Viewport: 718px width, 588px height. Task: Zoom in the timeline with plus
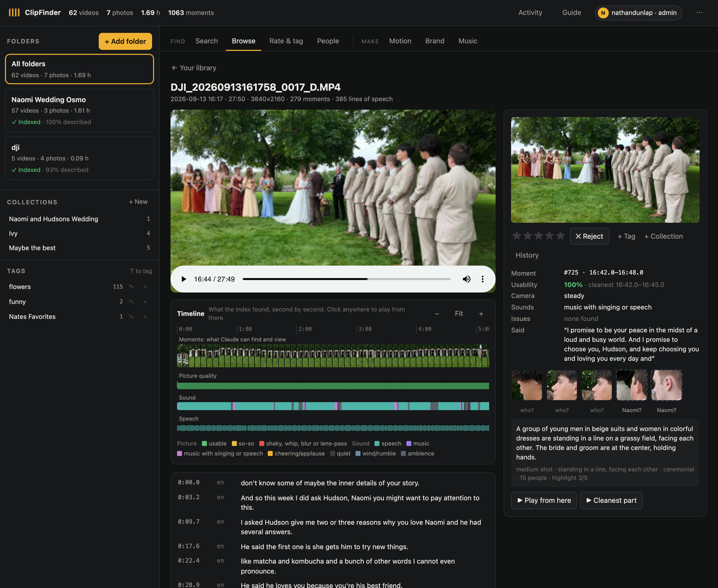[x=481, y=314]
